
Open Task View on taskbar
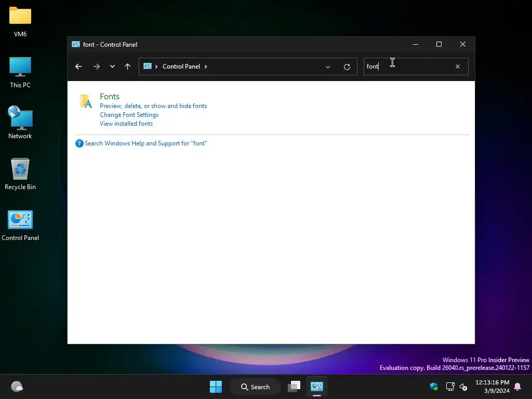[x=294, y=387]
